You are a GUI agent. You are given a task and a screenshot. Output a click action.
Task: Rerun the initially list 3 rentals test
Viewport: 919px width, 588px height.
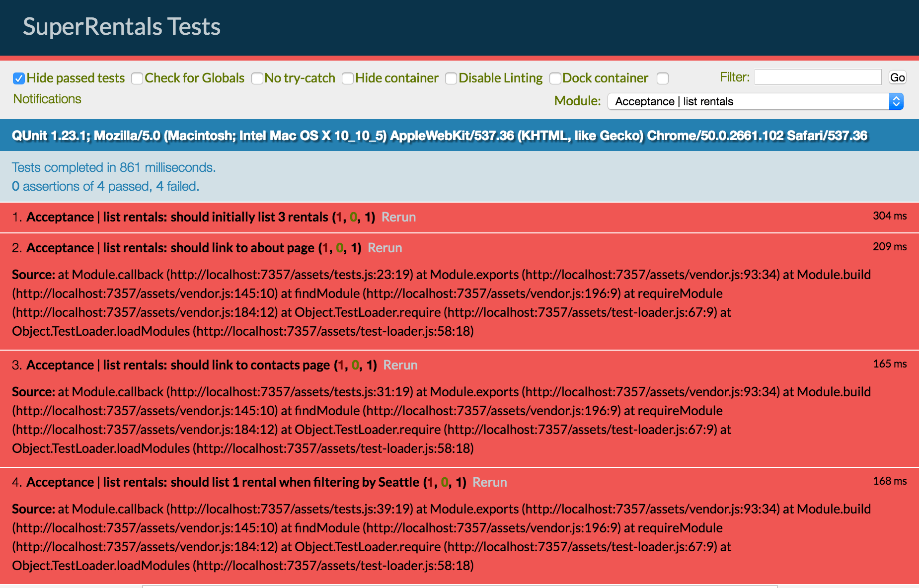click(x=398, y=217)
